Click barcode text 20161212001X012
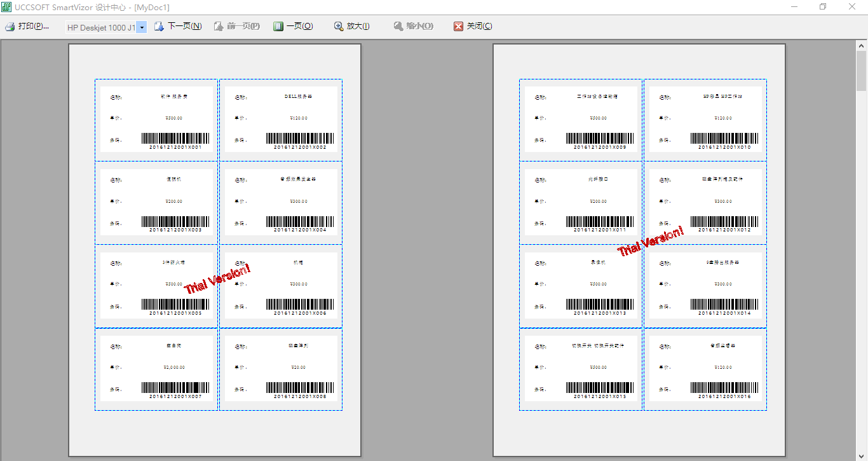Viewport: 868px width, 461px height. [724, 230]
